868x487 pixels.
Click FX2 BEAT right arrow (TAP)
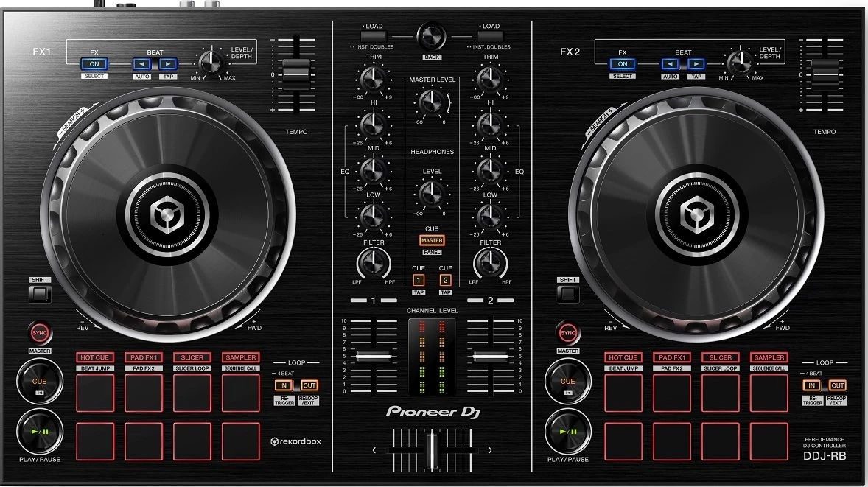pyautogui.click(x=696, y=64)
